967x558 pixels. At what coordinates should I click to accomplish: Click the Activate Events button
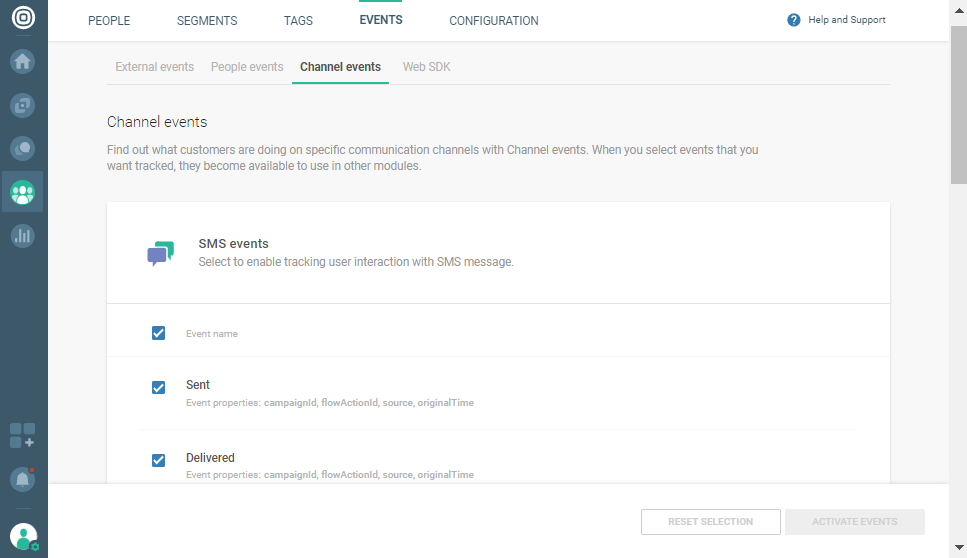tap(854, 522)
